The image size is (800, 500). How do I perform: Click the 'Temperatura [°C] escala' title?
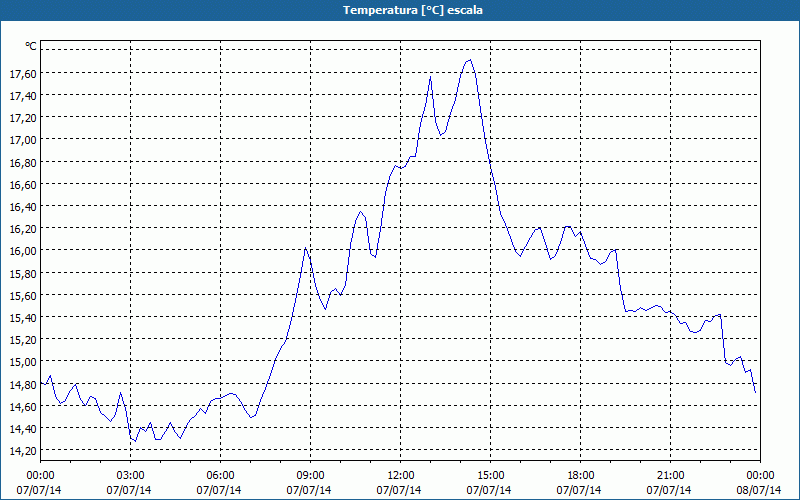(413, 10)
